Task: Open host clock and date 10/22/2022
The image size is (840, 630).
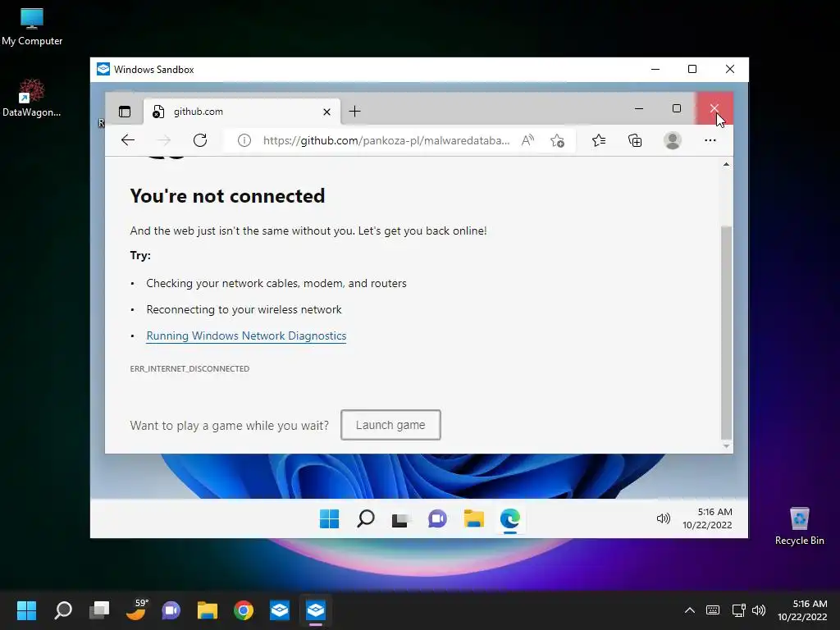Action: [x=802, y=610]
